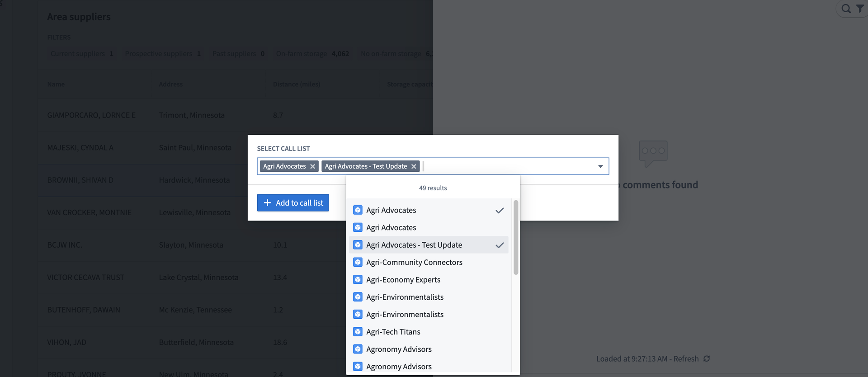This screenshot has width=868, height=377.
Task: Select Agri-Economy Experts option
Action: (403, 280)
